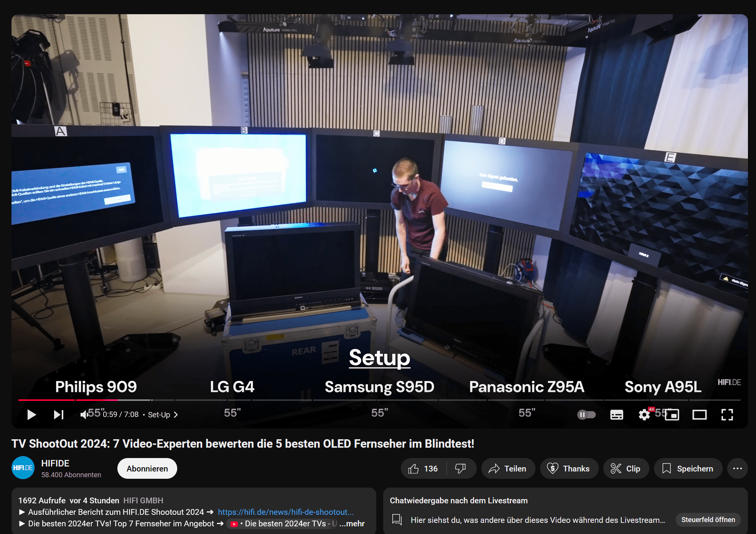This screenshot has height=534, width=756.
Task: Toggle subtitles on the player
Action: click(616, 415)
